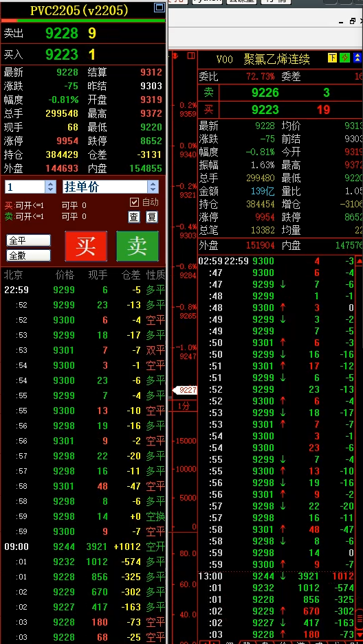Click the 空开 label in the 09:00 row
The width and height of the screenshot is (363, 644).
click(x=156, y=547)
